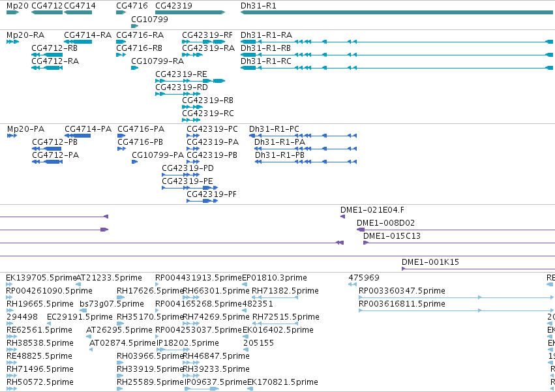Click the EC29191.5prime EST label
This screenshot has height=392, width=555.
[80, 317]
